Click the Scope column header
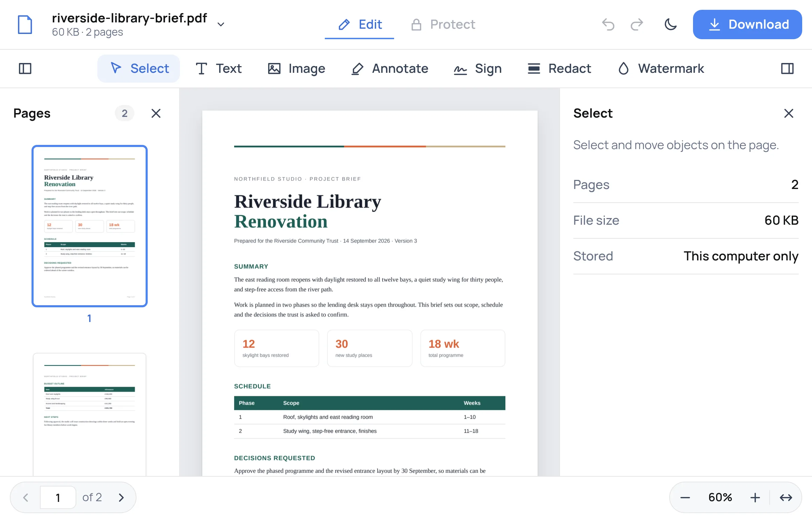The height and width of the screenshot is (518, 812). (x=291, y=403)
